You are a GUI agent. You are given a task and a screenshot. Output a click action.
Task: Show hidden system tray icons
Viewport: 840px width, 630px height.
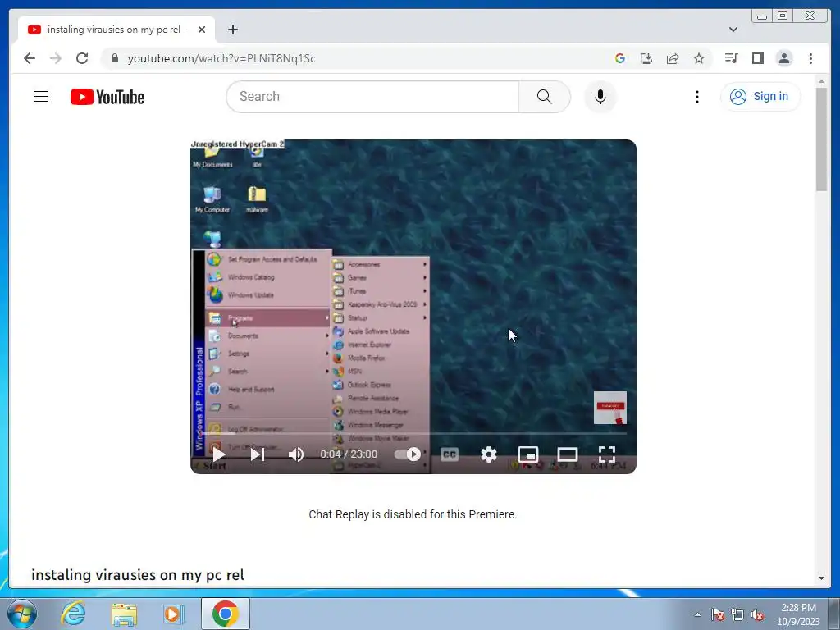click(697, 614)
